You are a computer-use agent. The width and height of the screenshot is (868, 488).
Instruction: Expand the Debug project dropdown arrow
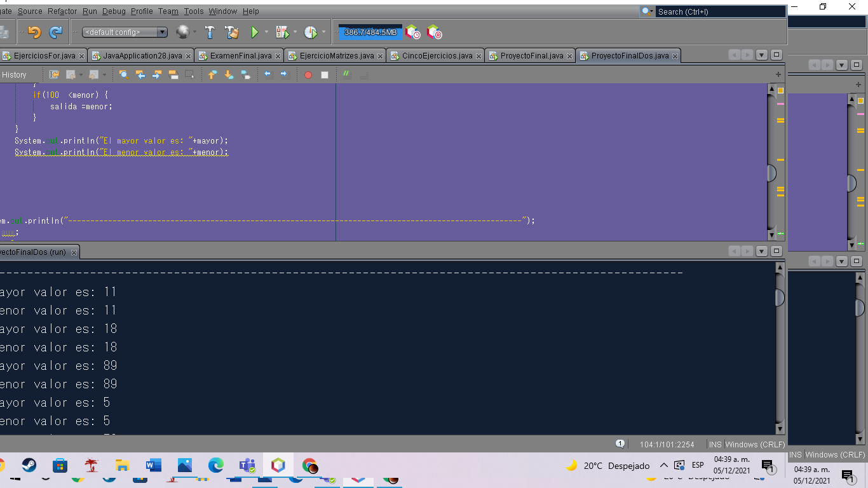[x=295, y=32]
